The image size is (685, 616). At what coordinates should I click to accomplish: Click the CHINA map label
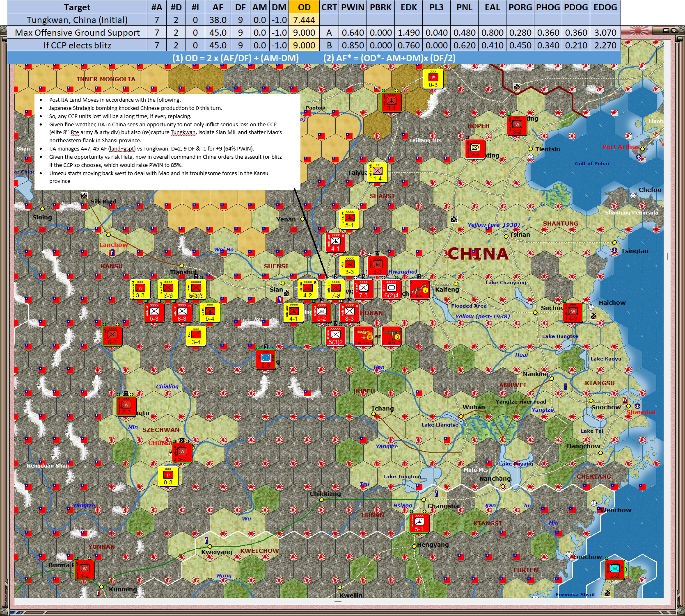[478, 254]
